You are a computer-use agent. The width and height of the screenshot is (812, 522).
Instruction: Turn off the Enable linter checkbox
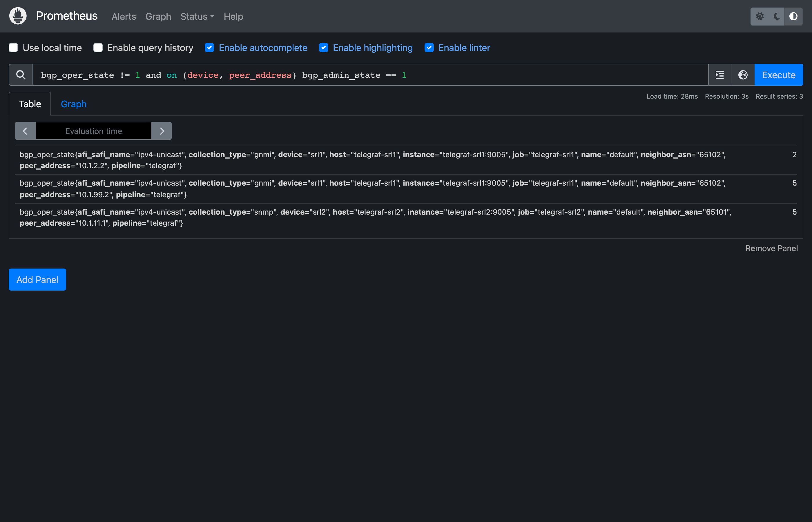(x=429, y=48)
